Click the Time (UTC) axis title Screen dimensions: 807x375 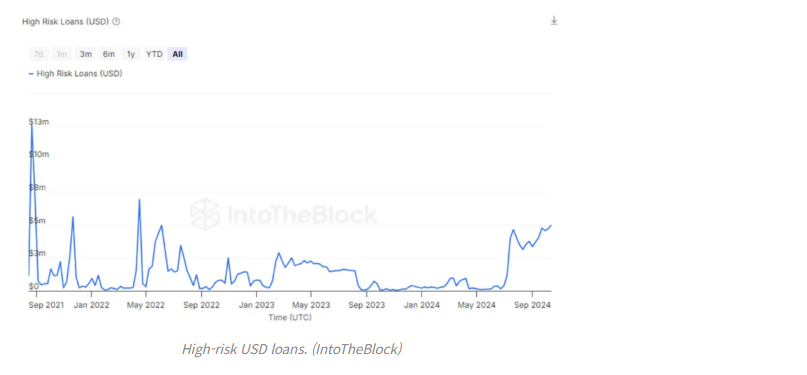coord(290,317)
